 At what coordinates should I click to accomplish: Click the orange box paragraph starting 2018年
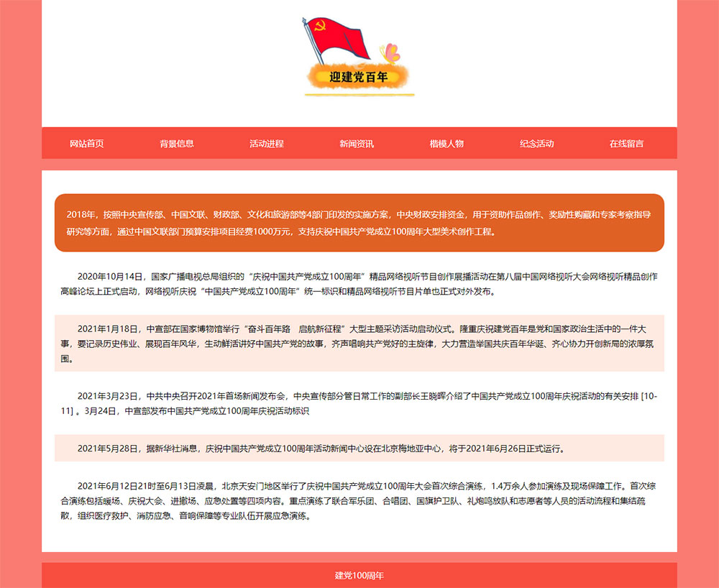pyautogui.click(x=359, y=223)
